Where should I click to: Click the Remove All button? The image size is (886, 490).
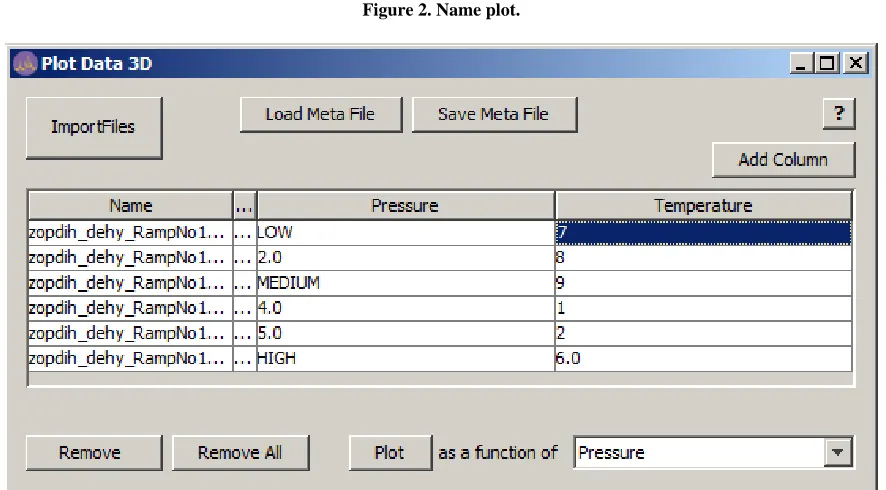click(x=241, y=453)
